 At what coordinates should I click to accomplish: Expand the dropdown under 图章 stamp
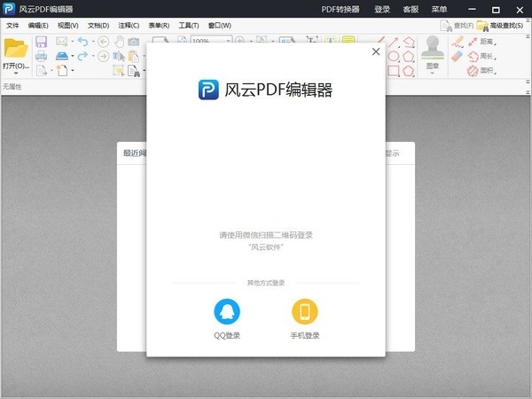pyautogui.click(x=433, y=73)
